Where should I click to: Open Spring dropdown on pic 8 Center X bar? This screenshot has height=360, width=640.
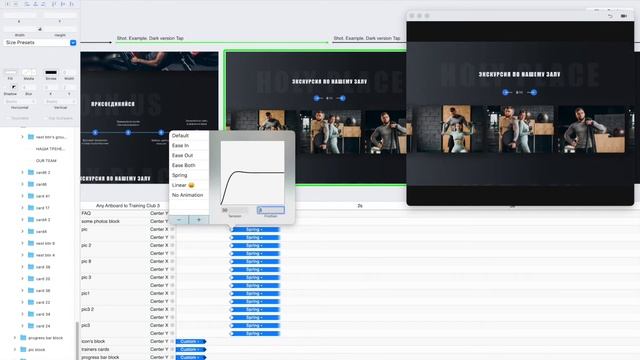coord(254,261)
